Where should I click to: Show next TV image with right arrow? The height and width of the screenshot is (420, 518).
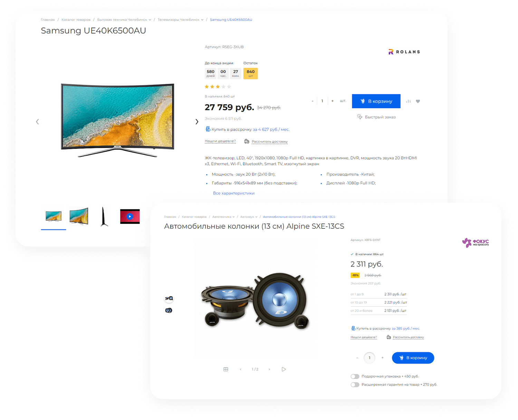(197, 122)
